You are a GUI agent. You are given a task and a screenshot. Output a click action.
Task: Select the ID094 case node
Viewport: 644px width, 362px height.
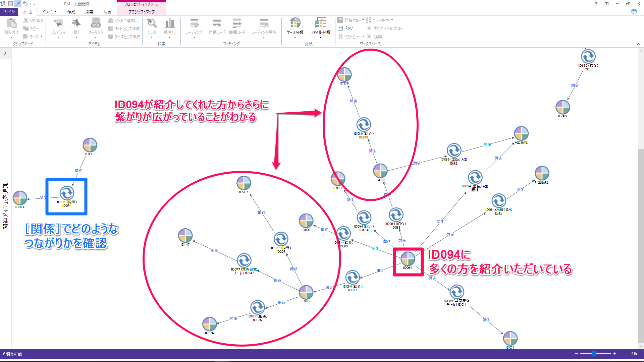pyautogui.click(x=408, y=259)
